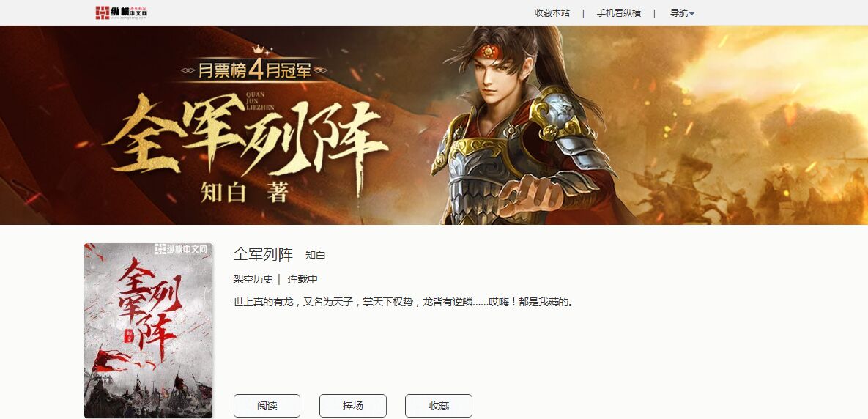Expand the 导航 dropdown arrow
Screen dimensions: 868x419
(x=692, y=13)
